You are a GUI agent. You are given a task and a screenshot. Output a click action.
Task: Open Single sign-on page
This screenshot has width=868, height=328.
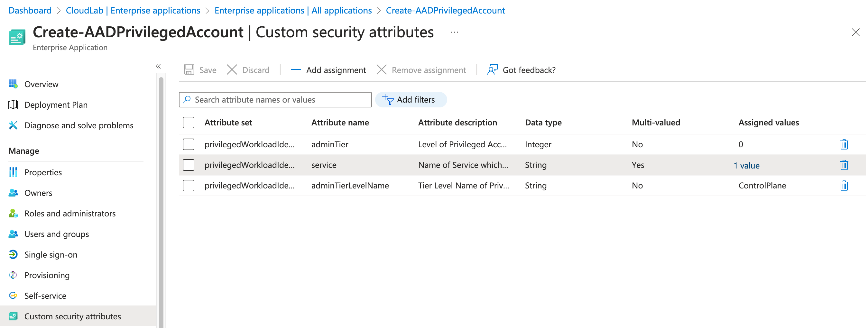[x=51, y=254]
